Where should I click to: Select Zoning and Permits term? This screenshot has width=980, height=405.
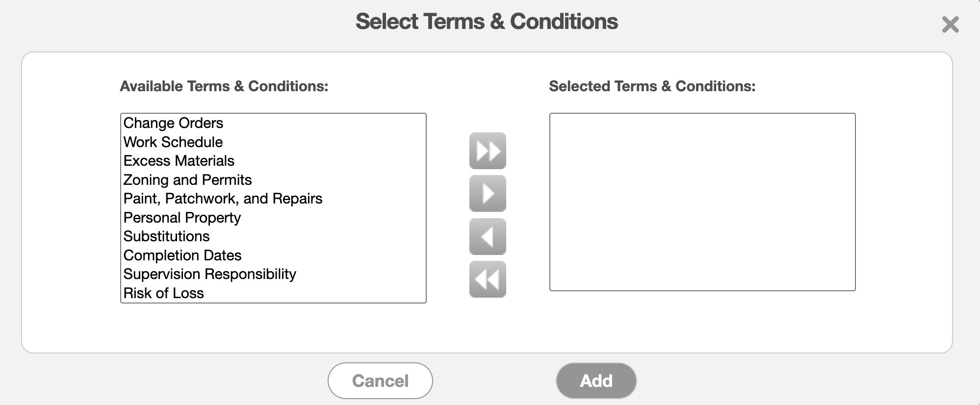tap(187, 180)
